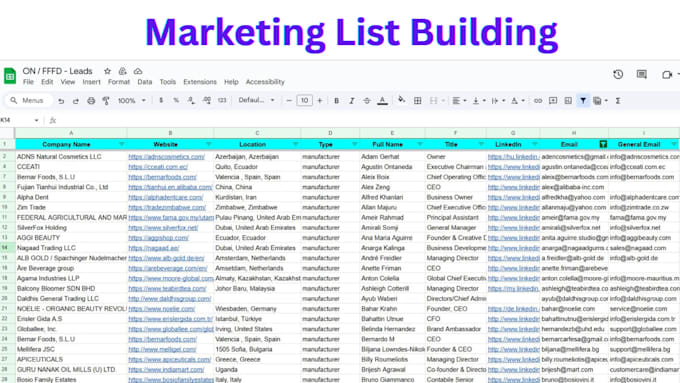Click the font size 10 field
This screenshot has height=383, width=680.
coord(304,100)
